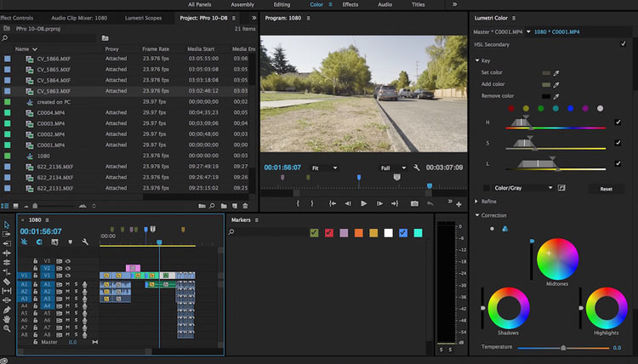Pick Add color eyedropper

pyautogui.click(x=556, y=84)
